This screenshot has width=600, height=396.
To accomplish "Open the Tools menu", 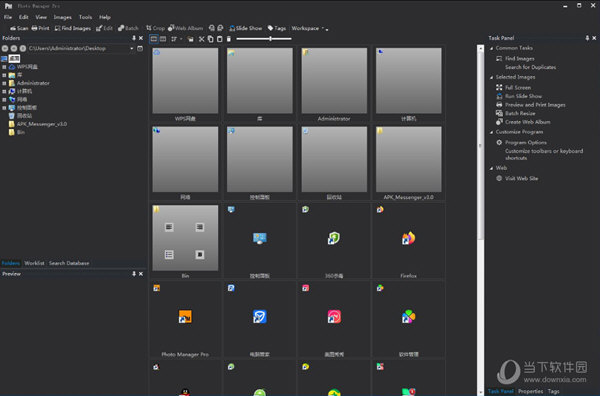I will coord(85,17).
